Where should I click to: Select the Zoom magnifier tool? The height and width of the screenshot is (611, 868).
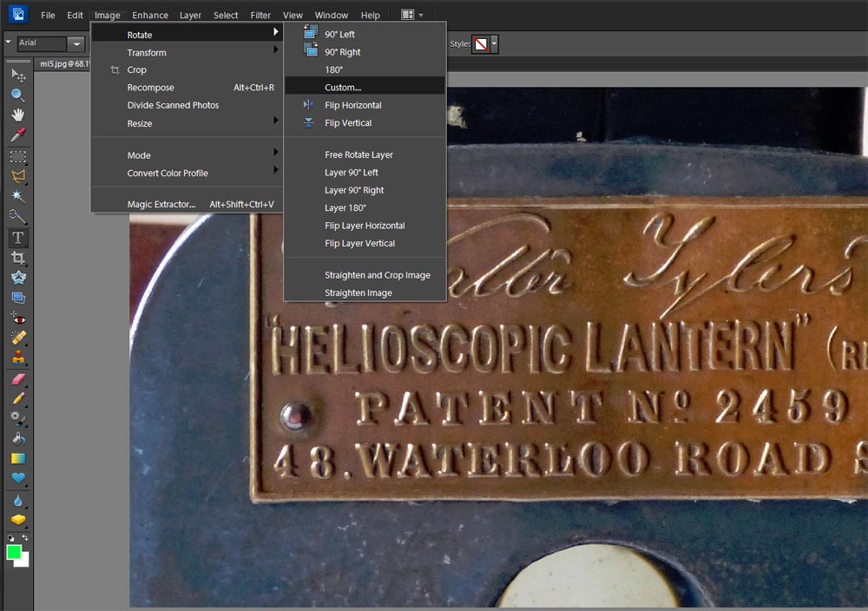(x=18, y=95)
